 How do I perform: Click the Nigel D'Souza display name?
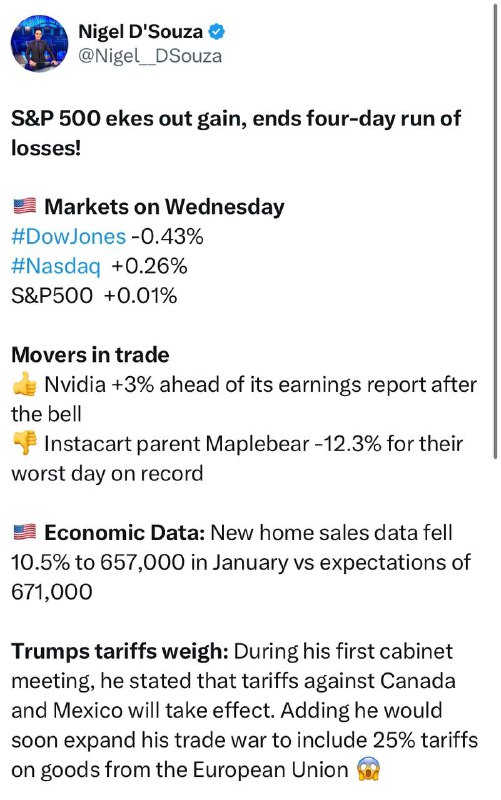140,32
